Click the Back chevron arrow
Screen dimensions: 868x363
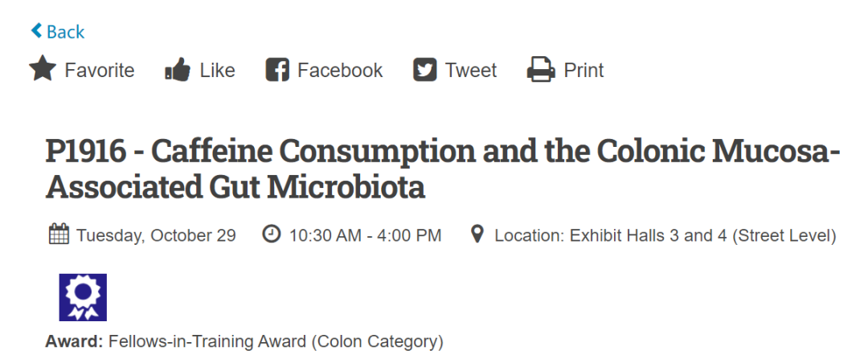coord(36,31)
